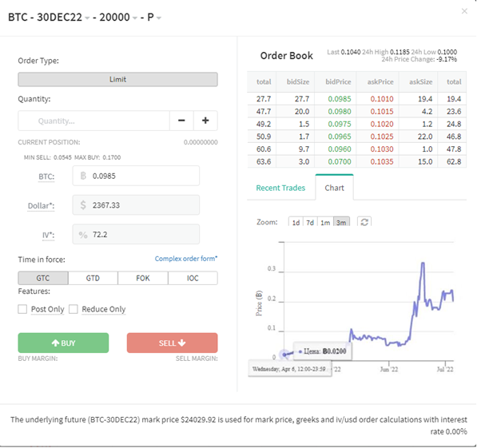Switch to the Recent Trades tab
This screenshot has height=448, width=481.
[x=280, y=188]
